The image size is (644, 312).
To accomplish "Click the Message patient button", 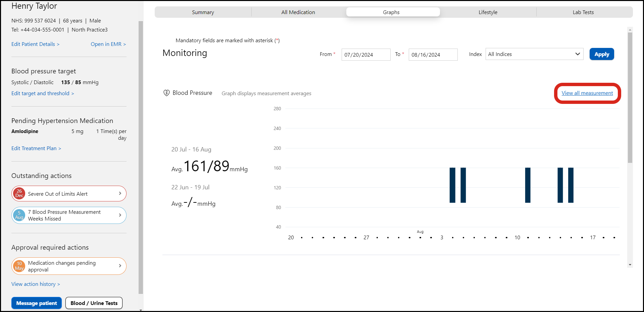I will (37, 303).
